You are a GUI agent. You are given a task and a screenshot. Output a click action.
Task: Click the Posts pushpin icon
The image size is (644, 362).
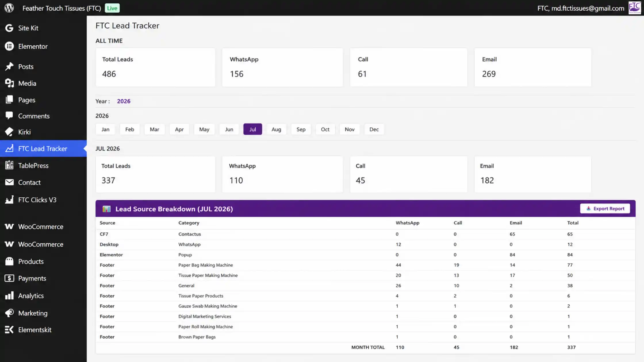tap(9, 66)
